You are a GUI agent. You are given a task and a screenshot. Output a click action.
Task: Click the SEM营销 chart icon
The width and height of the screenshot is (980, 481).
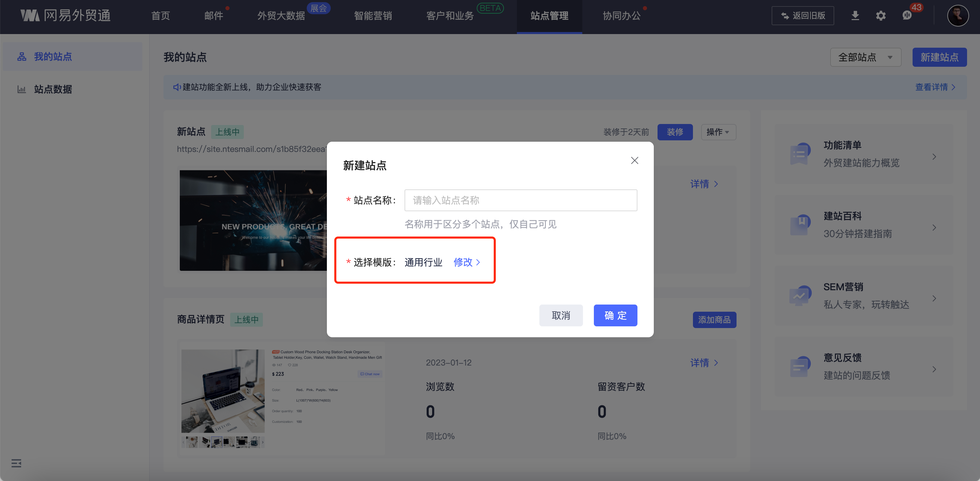coord(799,296)
